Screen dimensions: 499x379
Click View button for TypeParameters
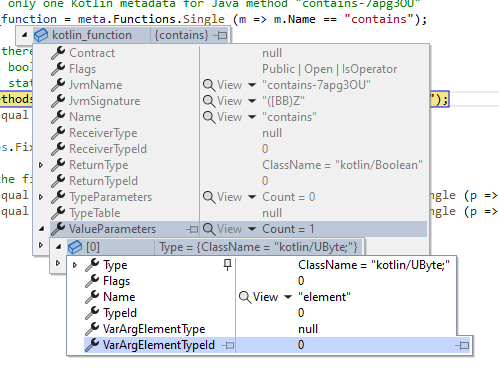tap(230, 197)
